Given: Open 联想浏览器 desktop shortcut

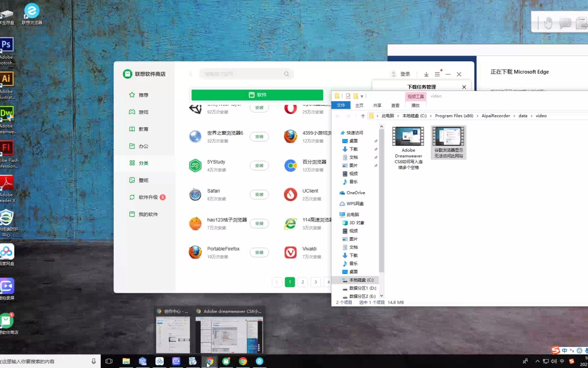Looking at the screenshot, I should pos(32,14).
